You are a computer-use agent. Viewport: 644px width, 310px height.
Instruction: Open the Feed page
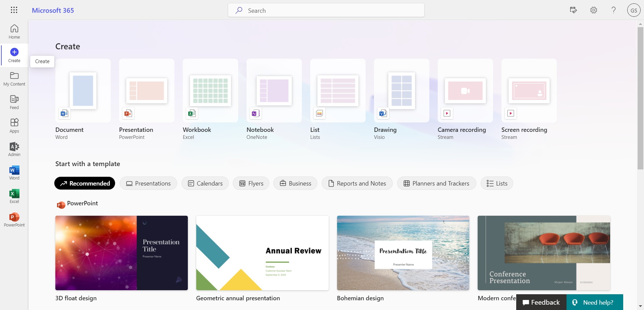coord(14,102)
